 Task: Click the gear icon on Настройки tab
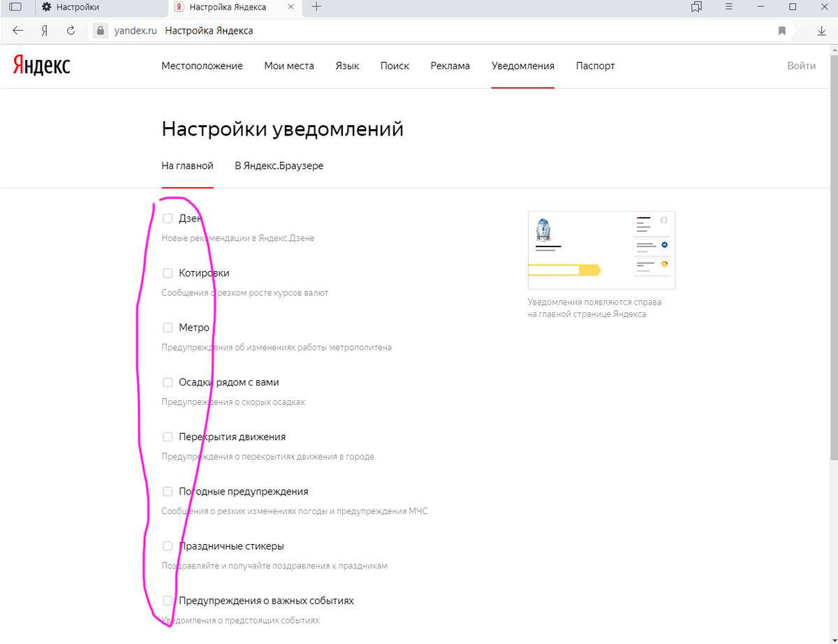[x=47, y=7]
